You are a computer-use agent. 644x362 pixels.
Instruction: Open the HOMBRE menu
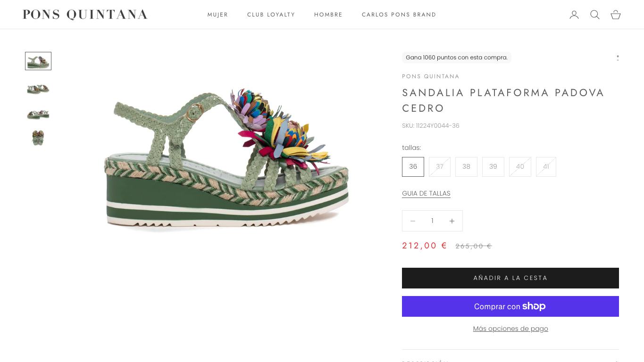click(x=328, y=15)
